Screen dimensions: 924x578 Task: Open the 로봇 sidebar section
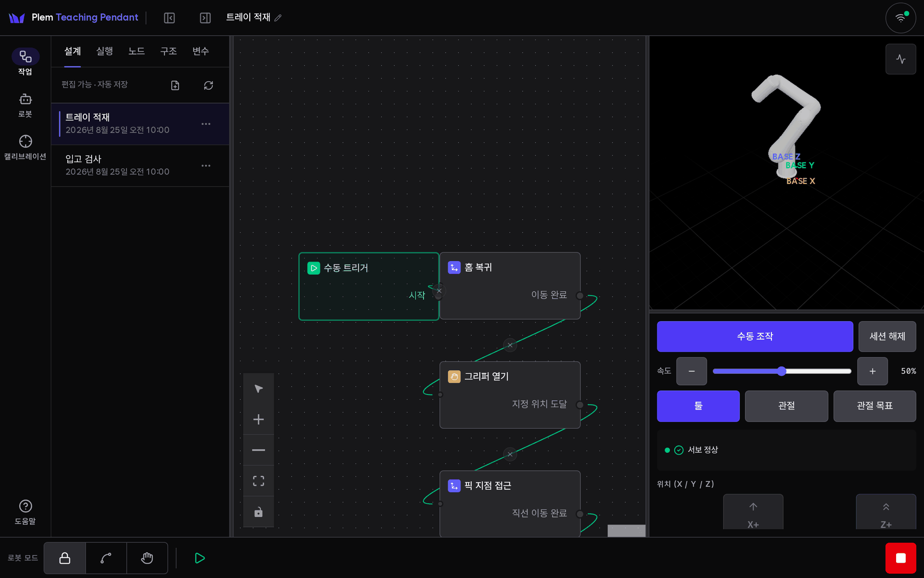[25, 105]
